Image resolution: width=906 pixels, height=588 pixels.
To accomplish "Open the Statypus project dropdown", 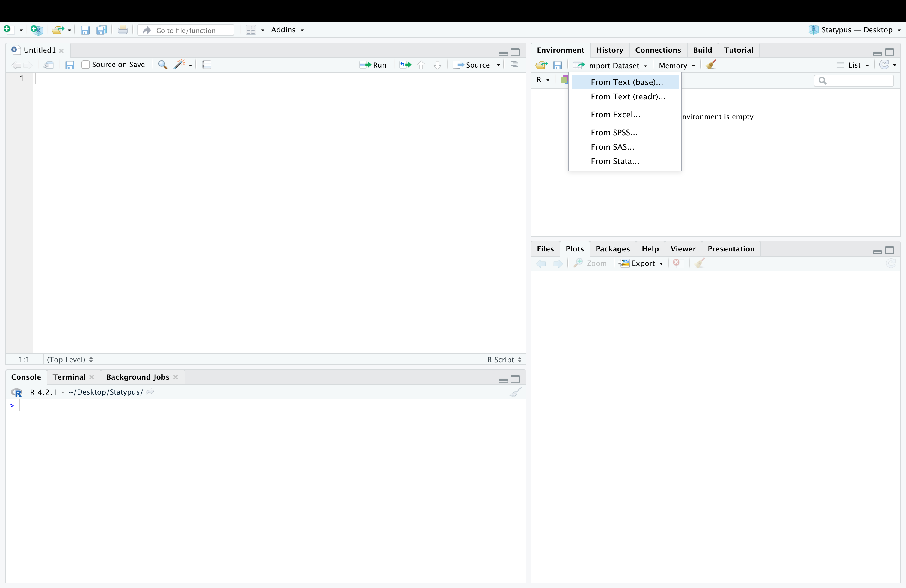I will (x=854, y=30).
